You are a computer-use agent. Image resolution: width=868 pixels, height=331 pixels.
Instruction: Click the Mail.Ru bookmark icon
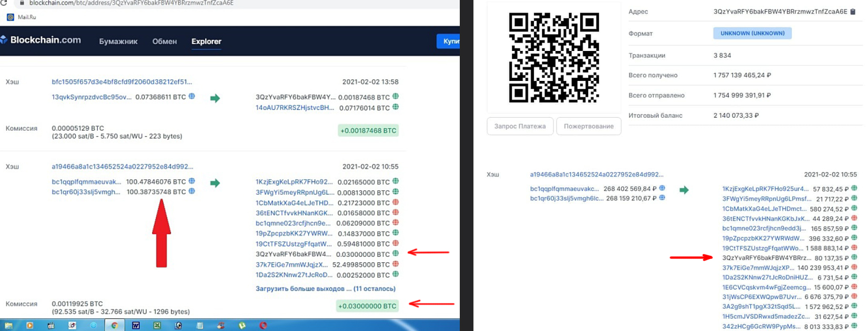[11, 17]
